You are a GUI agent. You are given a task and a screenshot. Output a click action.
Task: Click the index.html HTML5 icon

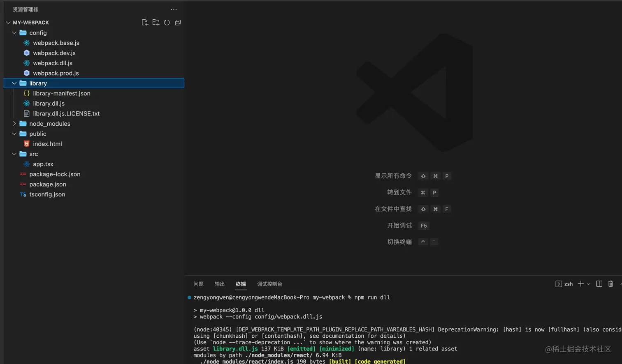[x=27, y=144]
